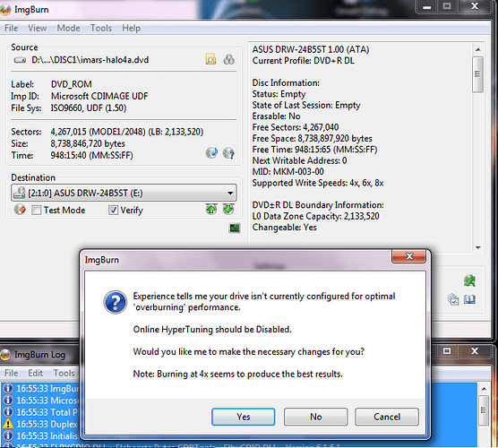
Task: Erase disc icon next to Test Mode
Action: 20,210
